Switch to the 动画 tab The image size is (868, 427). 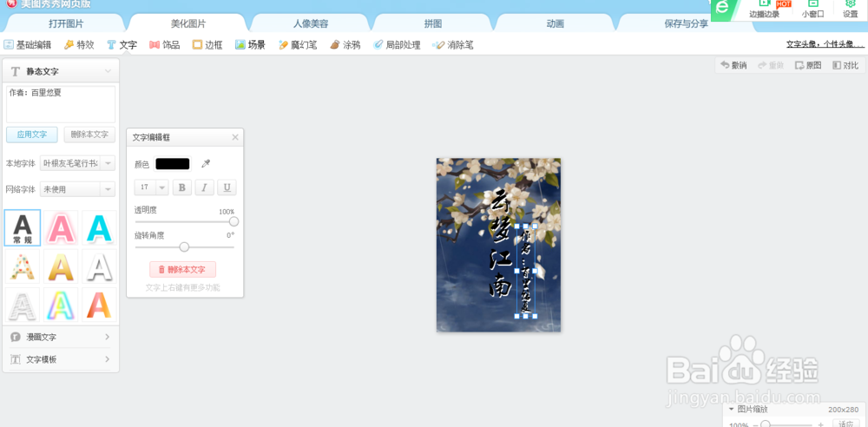click(x=555, y=23)
